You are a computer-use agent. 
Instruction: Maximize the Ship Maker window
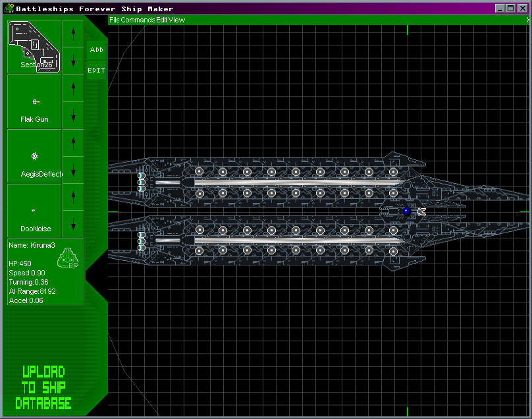[510, 9]
